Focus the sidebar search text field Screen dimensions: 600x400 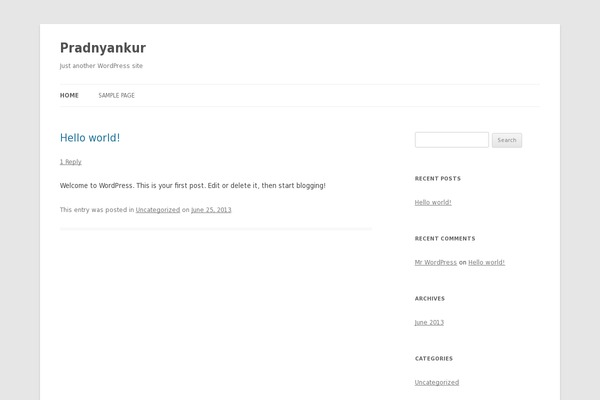[x=452, y=140]
